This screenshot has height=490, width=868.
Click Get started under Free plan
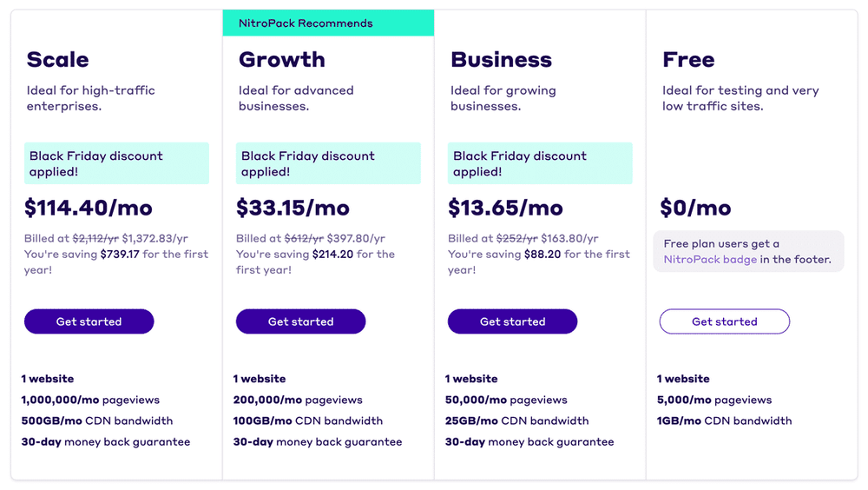coord(725,321)
